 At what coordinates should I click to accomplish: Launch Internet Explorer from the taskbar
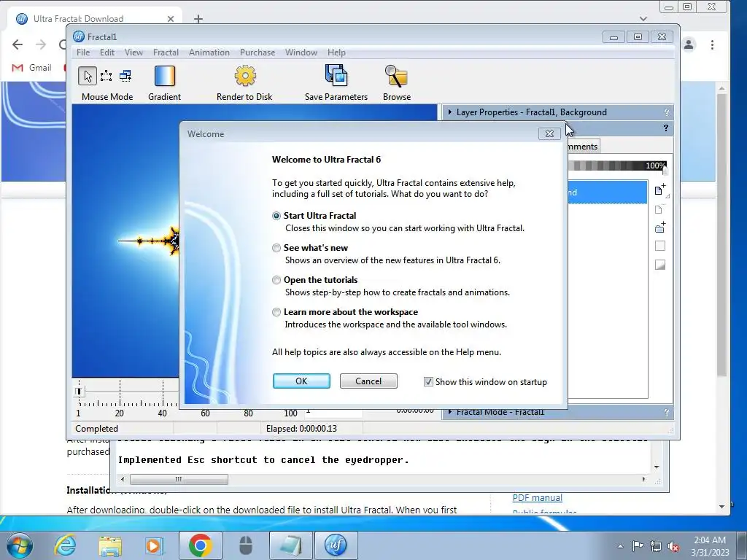(x=65, y=545)
